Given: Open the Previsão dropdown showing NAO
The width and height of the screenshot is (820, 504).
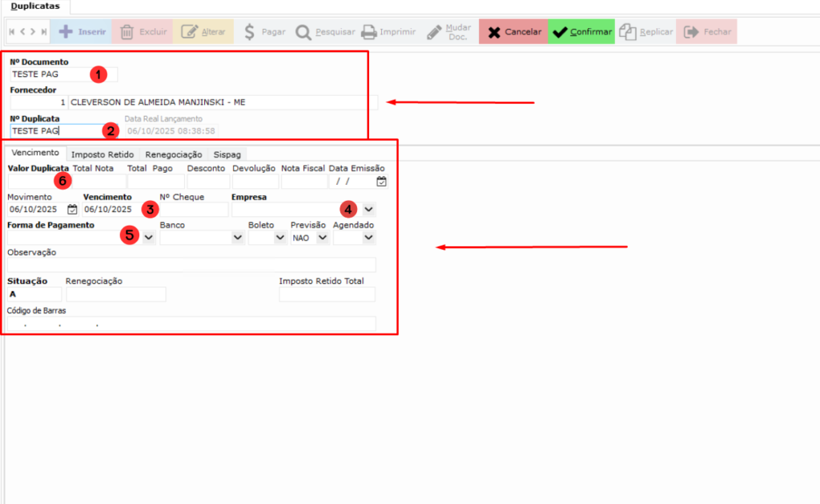Looking at the screenshot, I should pos(322,238).
